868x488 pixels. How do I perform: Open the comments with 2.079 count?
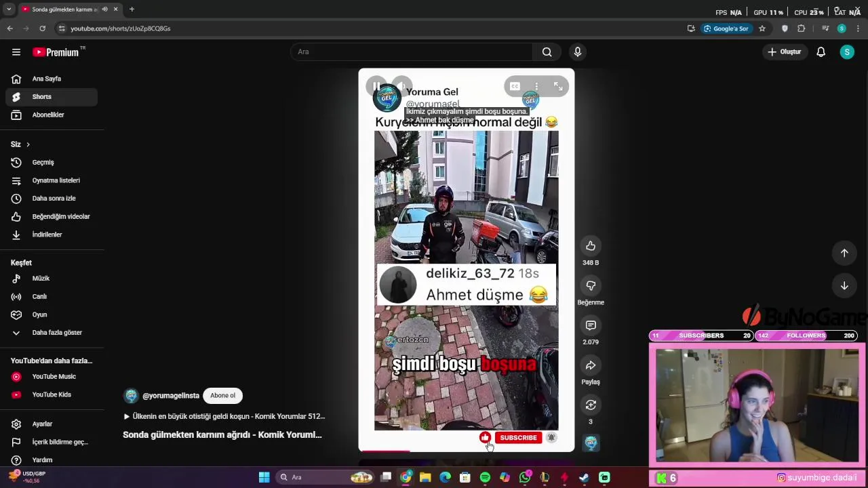coord(591,326)
